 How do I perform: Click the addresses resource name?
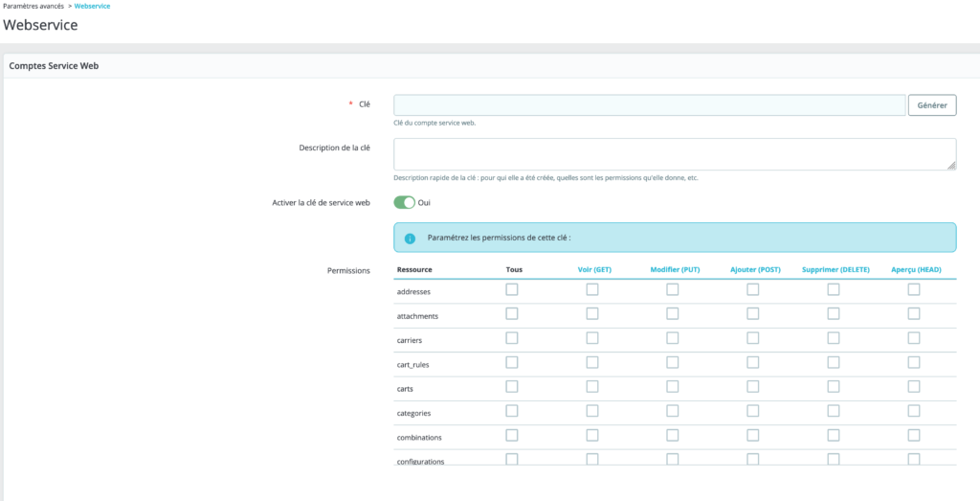(413, 291)
